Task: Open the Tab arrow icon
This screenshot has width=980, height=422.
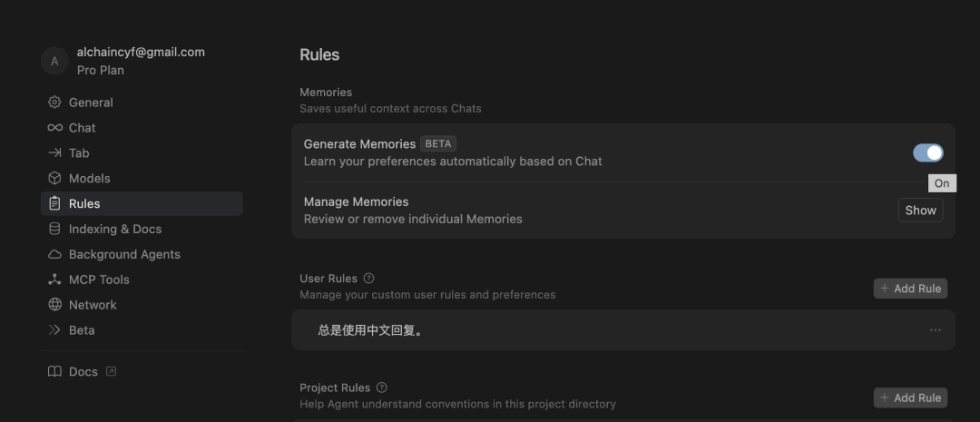Action: point(55,152)
